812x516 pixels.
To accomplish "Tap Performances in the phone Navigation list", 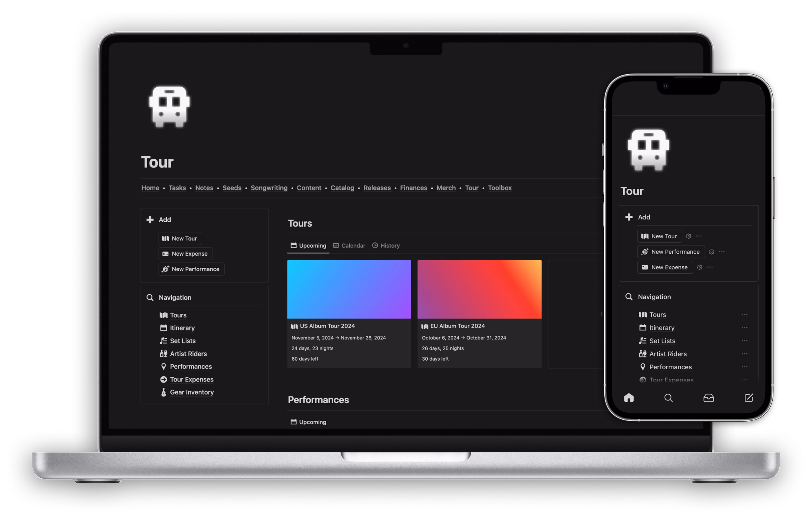I will (x=665, y=367).
